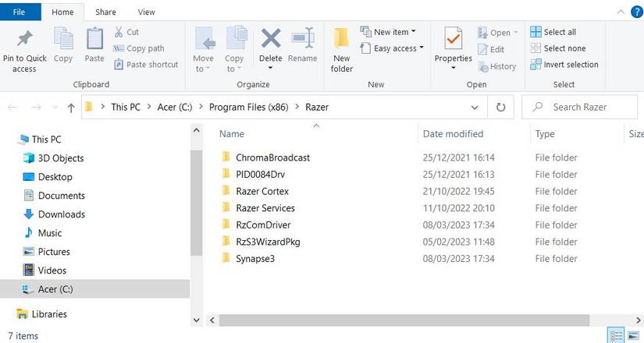Click Select none
Image resolution: width=644 pixels, height=343 pixels.
tap(558, 48)
